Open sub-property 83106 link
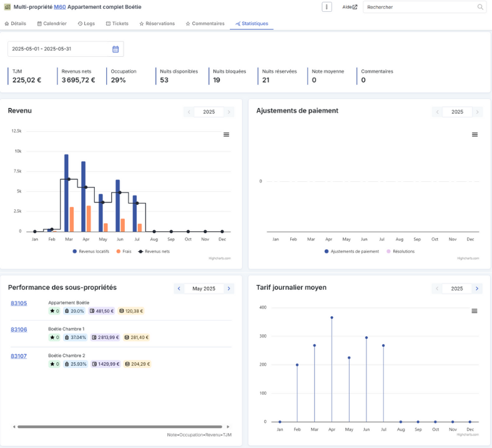Viewport: 492px width, 448px height. click(x=19, y=329)
